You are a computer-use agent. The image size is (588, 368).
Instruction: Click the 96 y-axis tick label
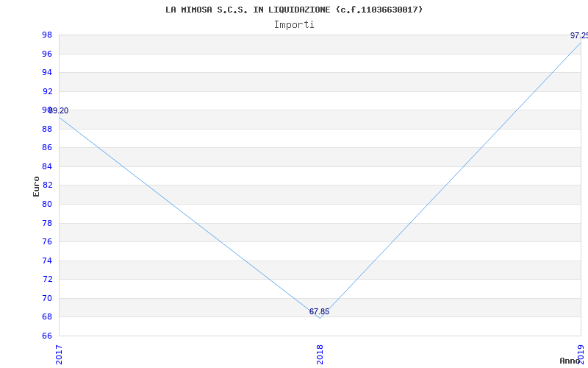[x=47, y=54]
